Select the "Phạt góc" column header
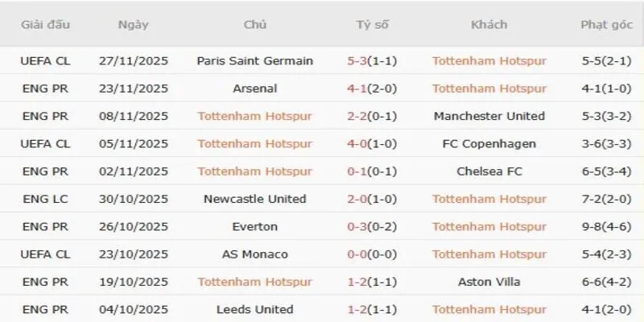The image size is (644, 322). pos(605,24)
